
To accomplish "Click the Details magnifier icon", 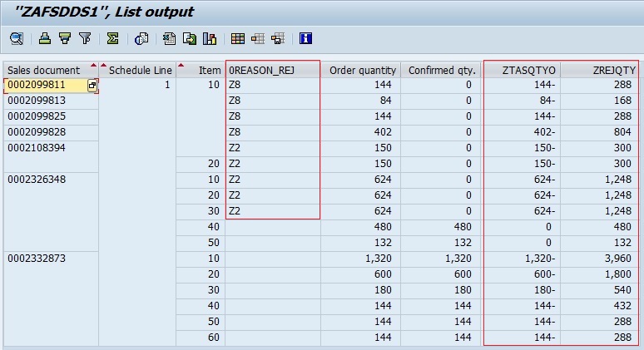I will coord(16,38).
